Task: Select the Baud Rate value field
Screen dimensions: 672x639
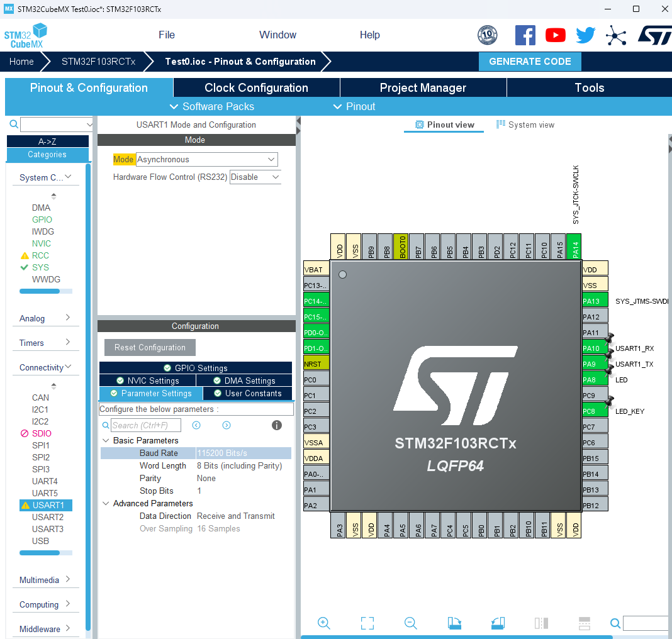Action: 244,453
